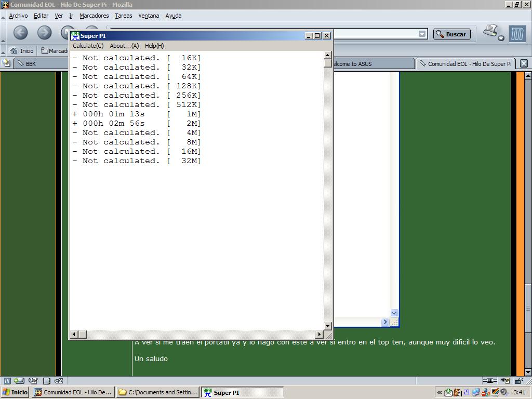Expand hidden system tray icons
This screenshot has height=399, width=532.
[x=440, y=393]
